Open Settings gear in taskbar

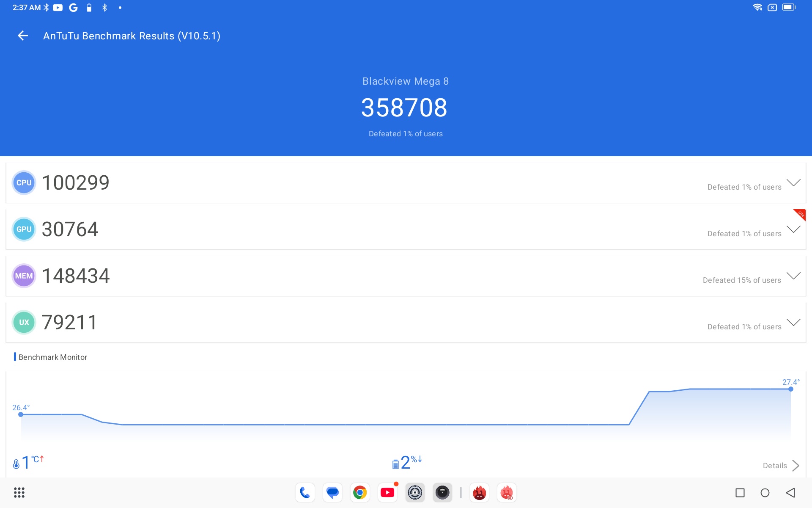(415, 493)
